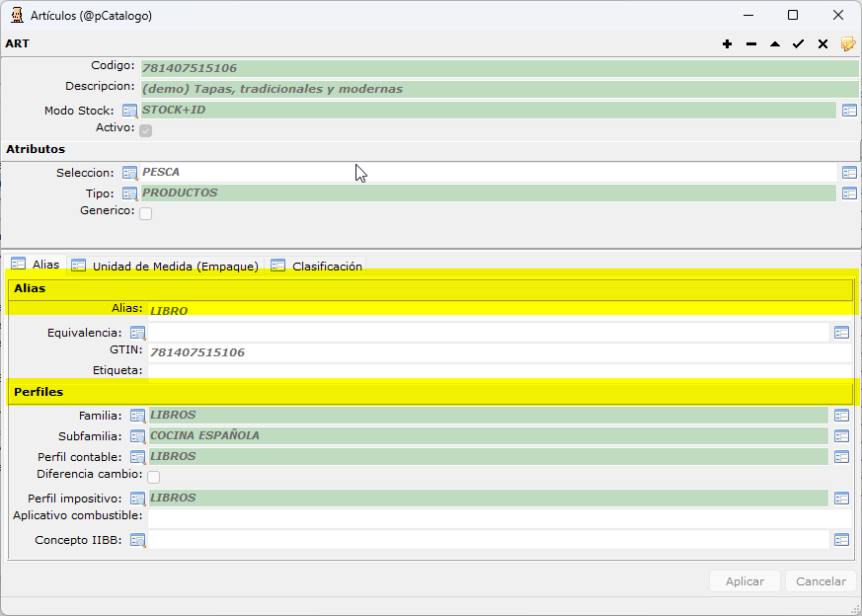Viewport: 862px width, 616px height.
Task: Discard changes with the X toolbar icon
Action: pos(823,44)
